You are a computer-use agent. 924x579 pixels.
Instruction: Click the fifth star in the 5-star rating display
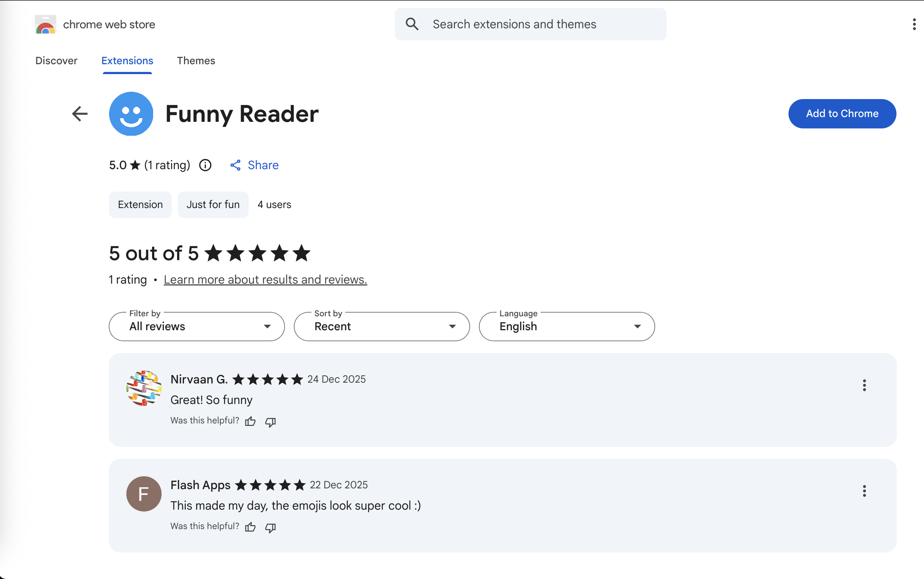[x=301, y=253]
